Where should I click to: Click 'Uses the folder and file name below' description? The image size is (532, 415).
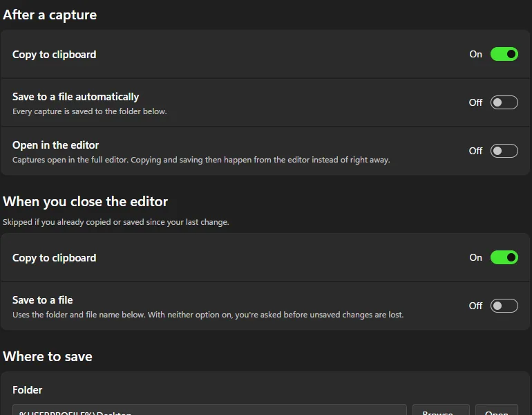pos(208,315)
